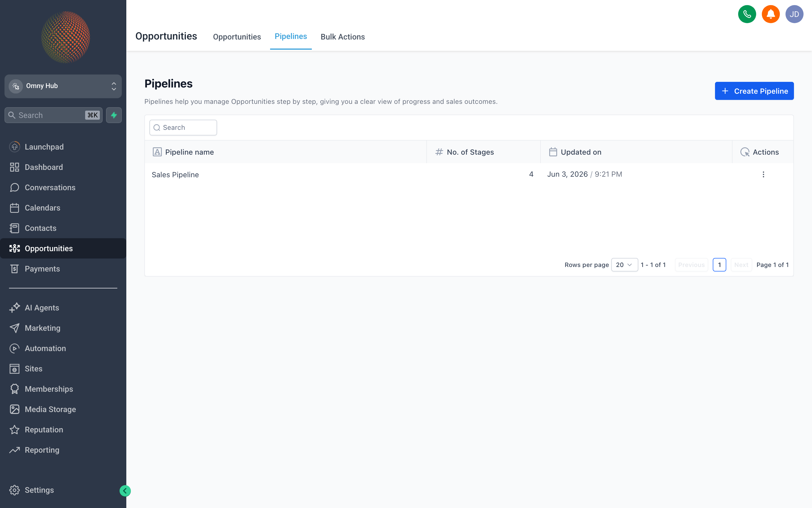
Task: Click the Calendars icon in sidebar
Action: (14, 208)
